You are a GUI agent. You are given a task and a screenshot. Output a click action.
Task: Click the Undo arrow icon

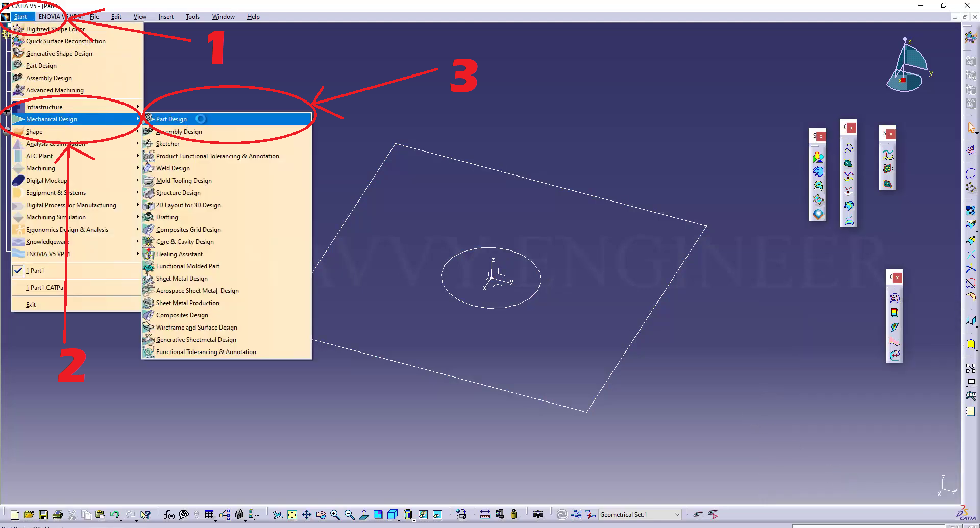tap(114, 515)
